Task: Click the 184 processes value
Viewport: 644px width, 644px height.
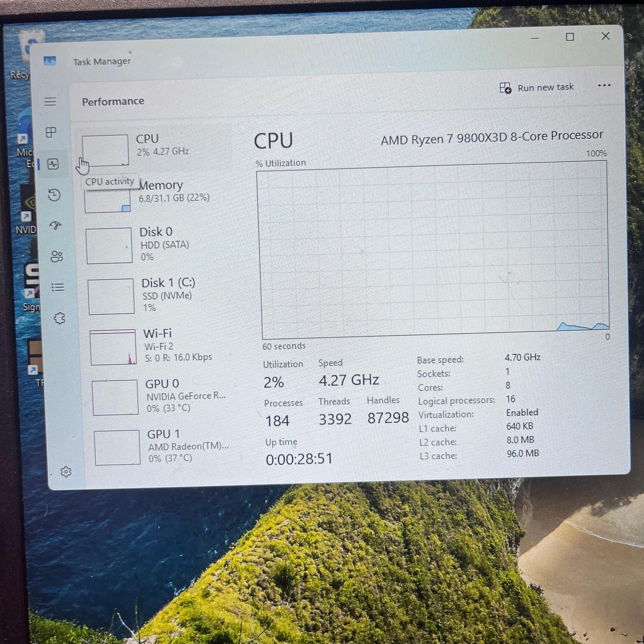Action: coord(277,421)
